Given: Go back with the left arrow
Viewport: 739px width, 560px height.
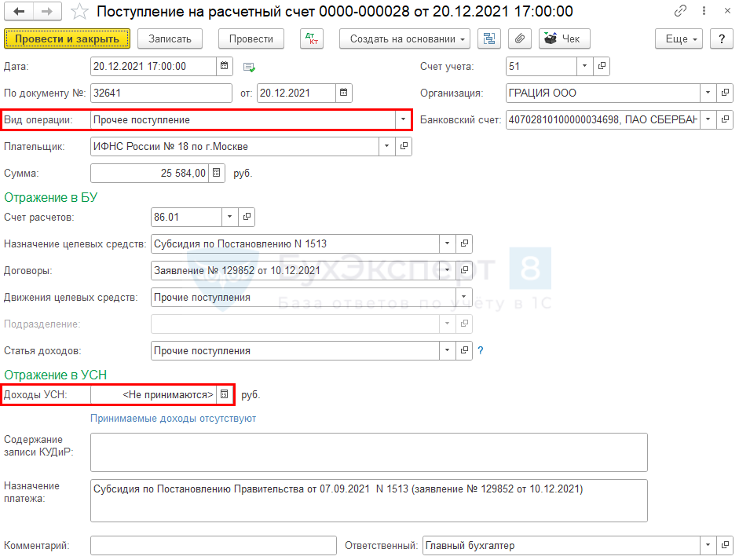Looking at the screenshot, I should coord(19,11).
